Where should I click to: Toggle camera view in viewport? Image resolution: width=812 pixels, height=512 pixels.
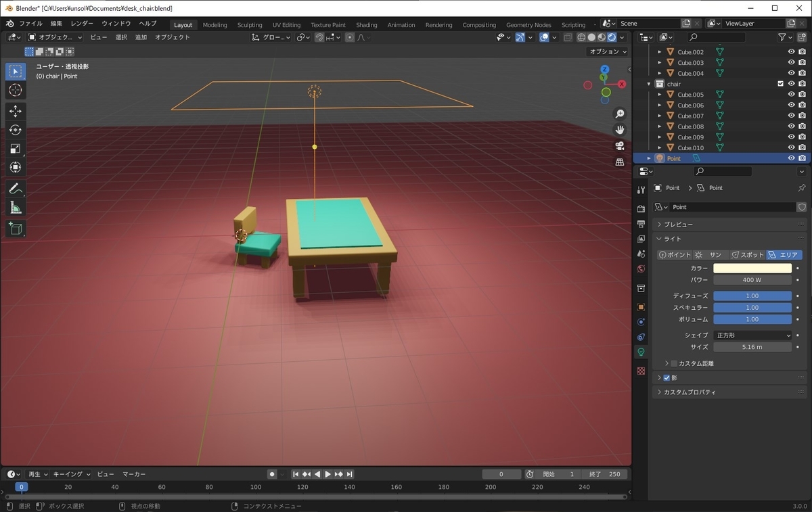pos(619,146)
